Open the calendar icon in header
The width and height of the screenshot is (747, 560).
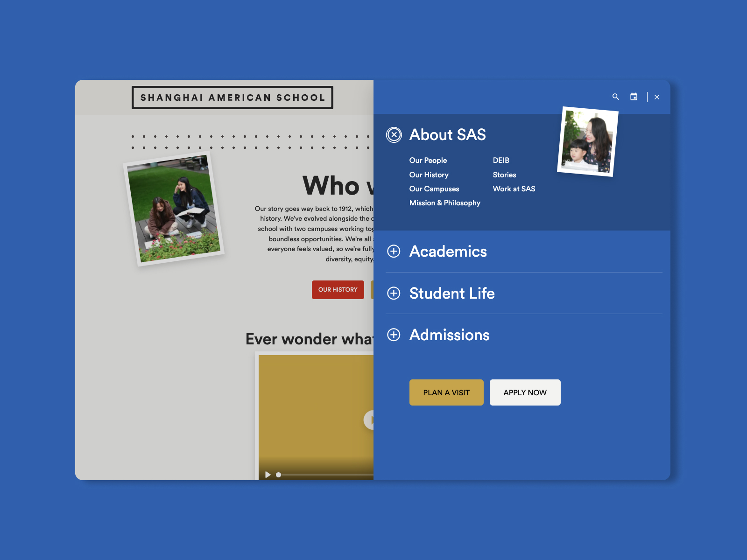pyautogui.click(x=634, y=97)
